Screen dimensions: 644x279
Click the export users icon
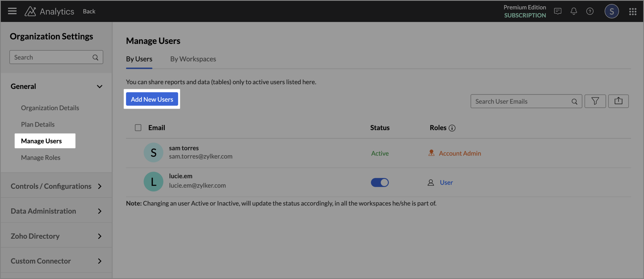(x=618, y=101)
